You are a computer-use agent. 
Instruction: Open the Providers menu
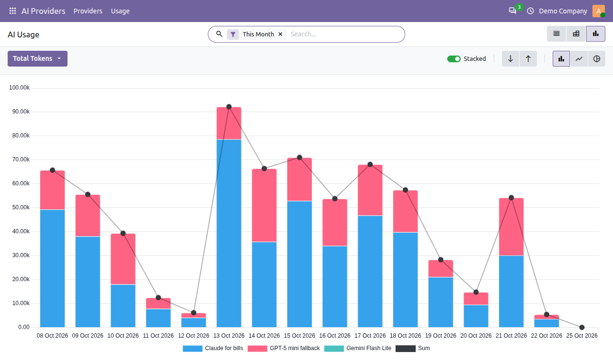[88, 11]
